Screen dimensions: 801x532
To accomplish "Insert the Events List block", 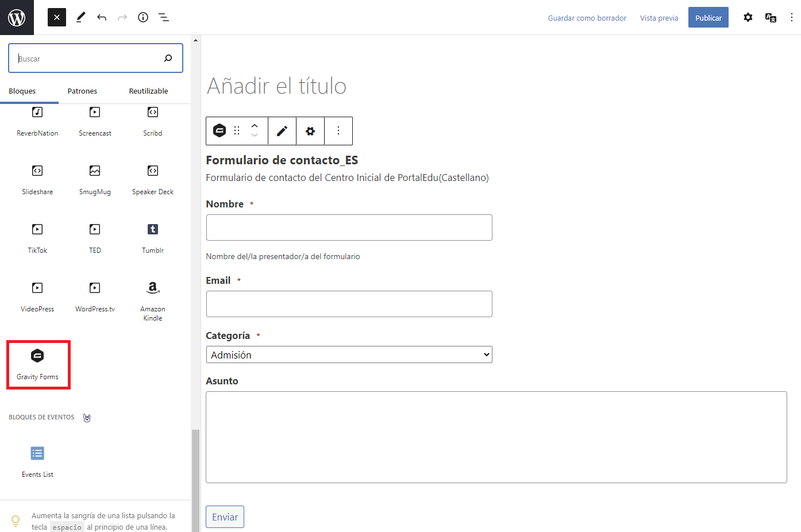I will coord(37,462).
